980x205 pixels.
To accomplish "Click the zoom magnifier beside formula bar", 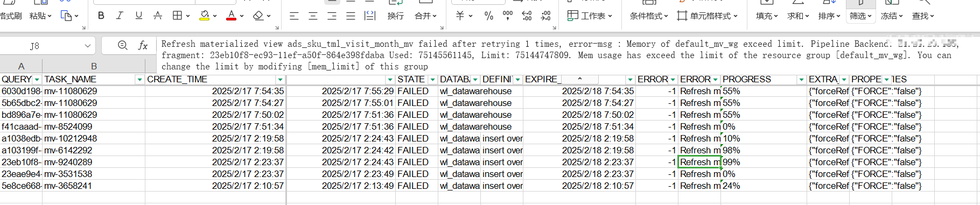I will click(x=123, y=46).
